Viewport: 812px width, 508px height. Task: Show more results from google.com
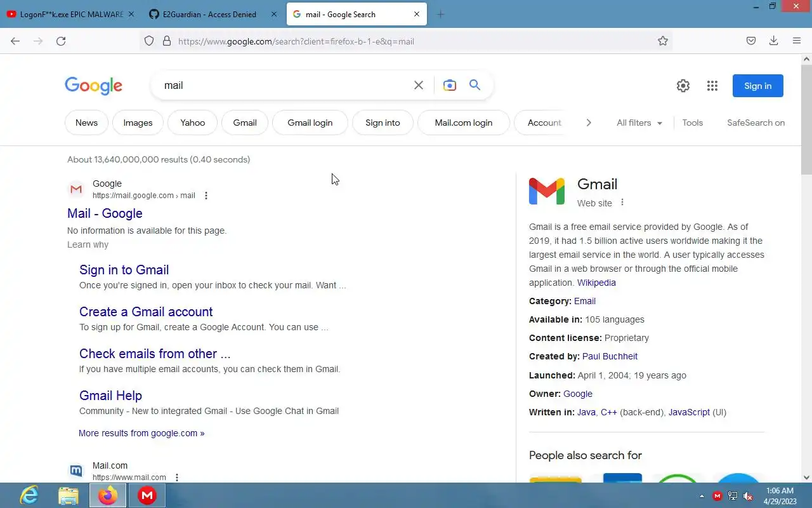141,433
